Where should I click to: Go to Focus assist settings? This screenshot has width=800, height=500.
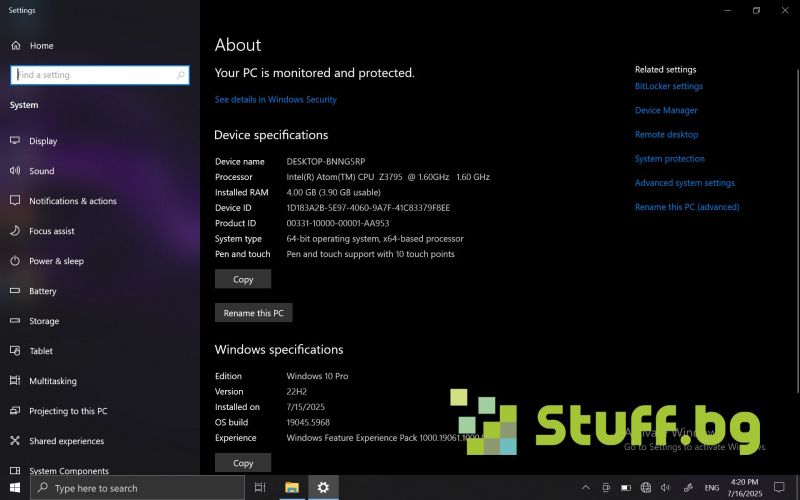(51, 231)
